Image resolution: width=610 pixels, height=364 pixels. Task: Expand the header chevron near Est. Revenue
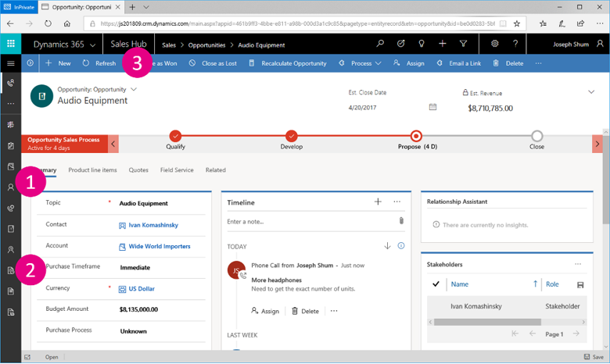point(590,92)
